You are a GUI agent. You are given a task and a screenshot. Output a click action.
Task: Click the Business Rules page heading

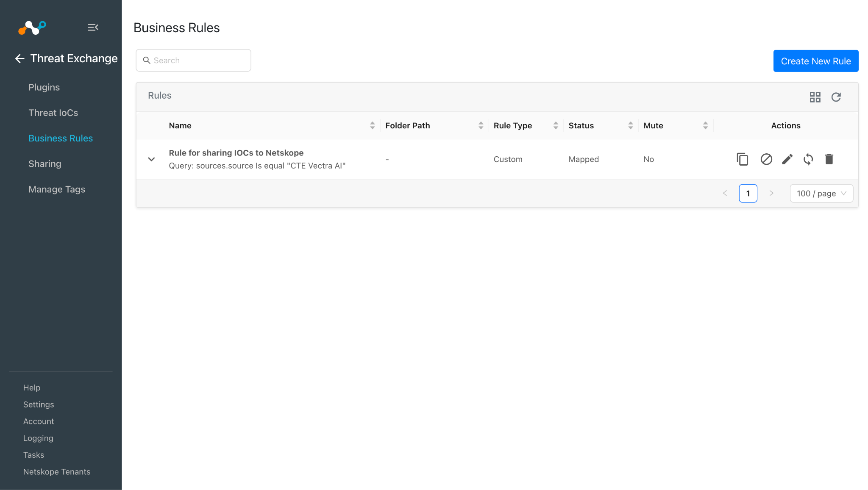click(x=176, y=28)
